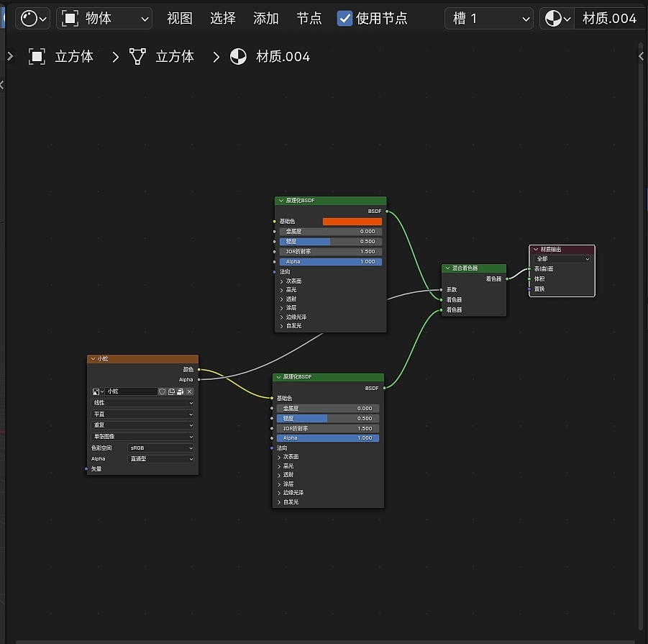Image resolution: width=648 pixels, height=644 pixels.
Task: Click the 小蛇 node orange header title
Action: coord(103,359)
